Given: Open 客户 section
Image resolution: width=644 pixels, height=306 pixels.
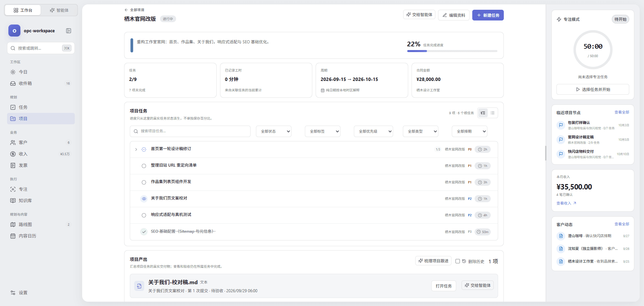Looking at the screenshot, I should click(41, 142).
